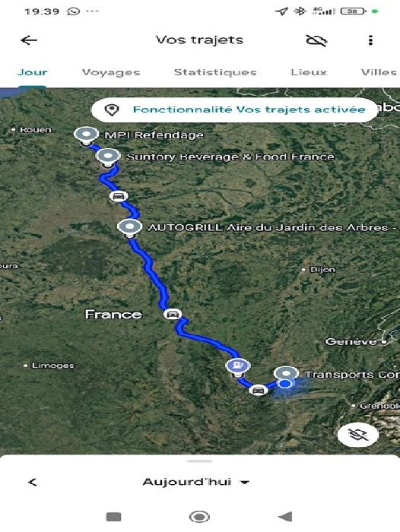
Task: Select the Transports place marker near Genève
Action: (286, 373)
